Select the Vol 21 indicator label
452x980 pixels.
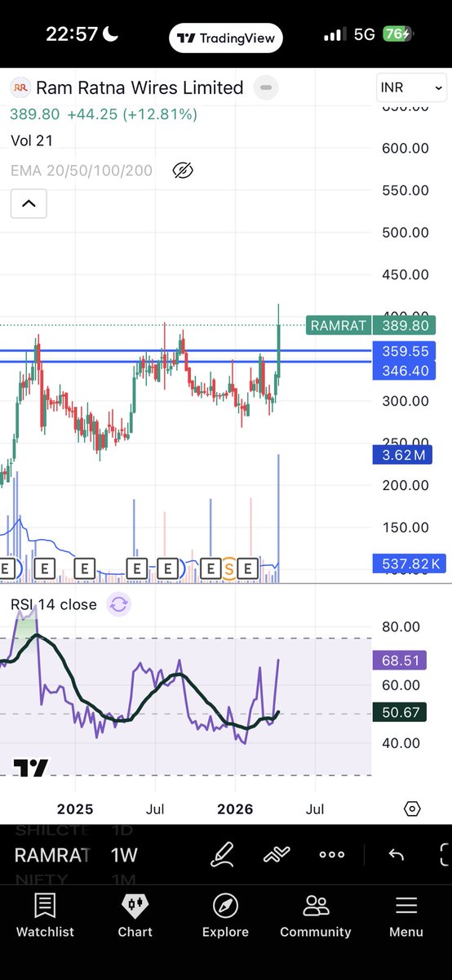click(x=32, y=140)
